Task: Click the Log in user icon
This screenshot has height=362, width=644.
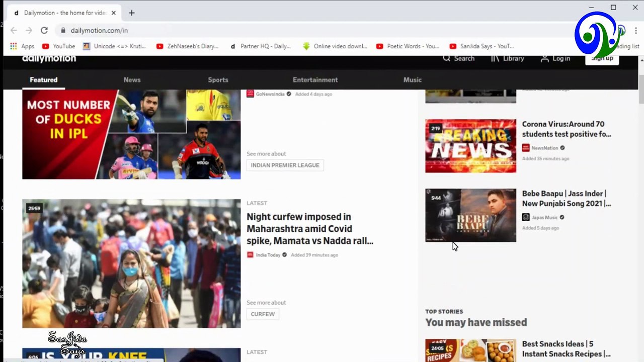Action: pyautogui.click(x=544, y=59)
